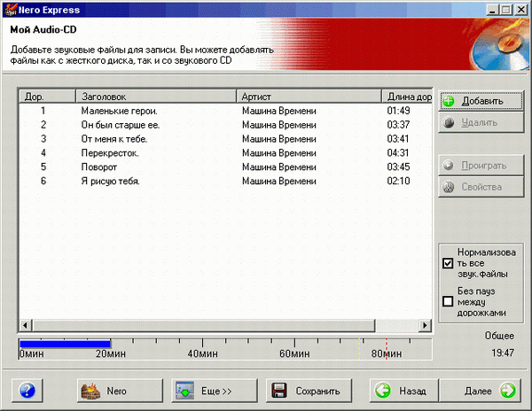Screen dimensions: 532x411
Task: Click the green back arrow icon on Назад
Action: click(x=383, y=391)
